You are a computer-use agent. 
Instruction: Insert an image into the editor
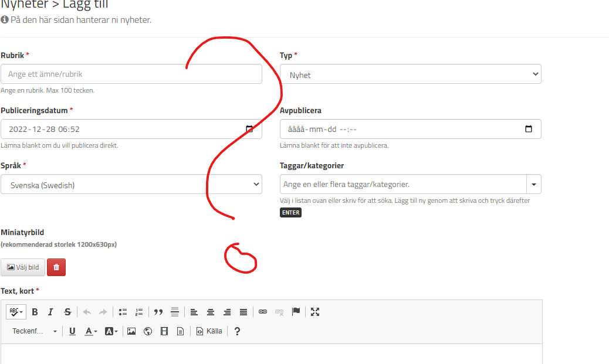[x=131, y=331]
